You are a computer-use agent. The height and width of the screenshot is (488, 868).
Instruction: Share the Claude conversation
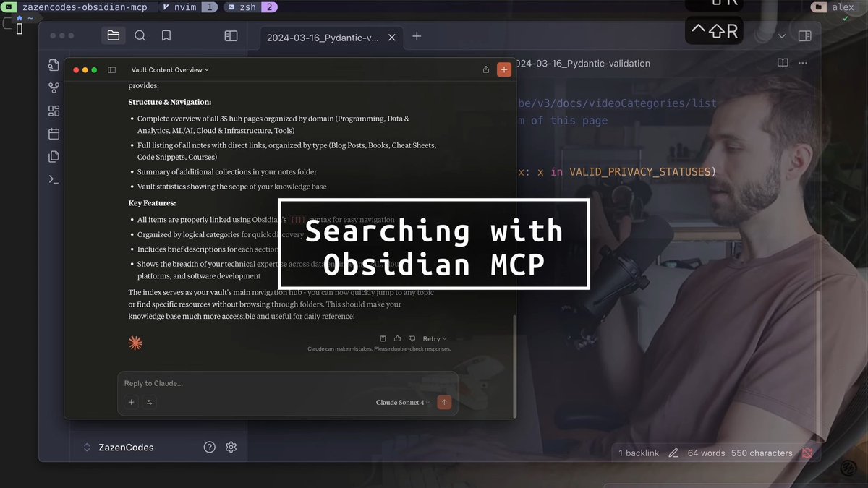[x=486, y=70]
